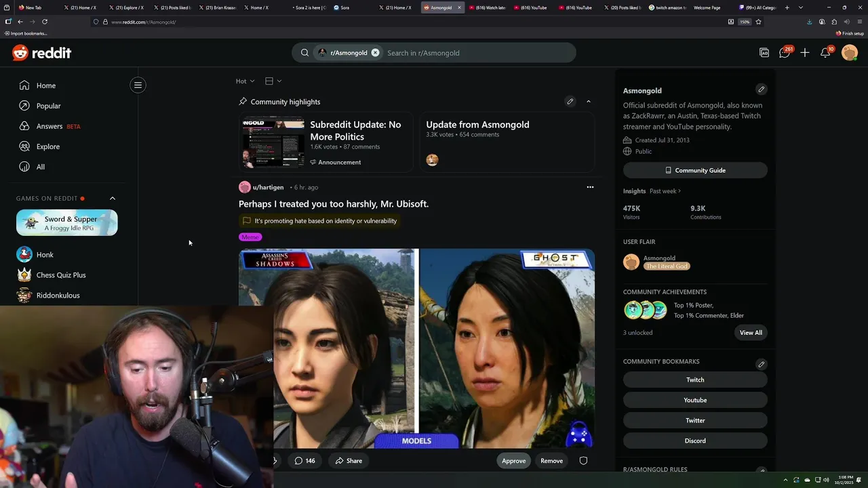The image size is (868, 488).
Task: Open post 'Perhaps I treated you too harshly'
Action: click(334, 204)
